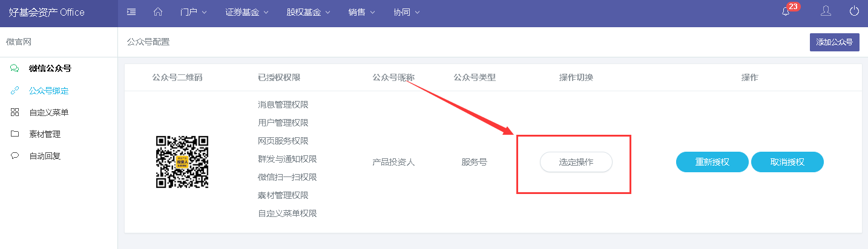
Task: Open the 协同 dropdown menu
Action: [406, 12]
